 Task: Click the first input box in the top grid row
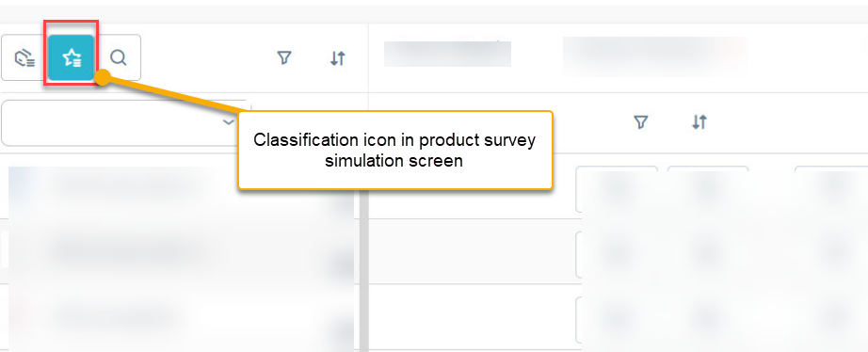click(x=617, y=189)
